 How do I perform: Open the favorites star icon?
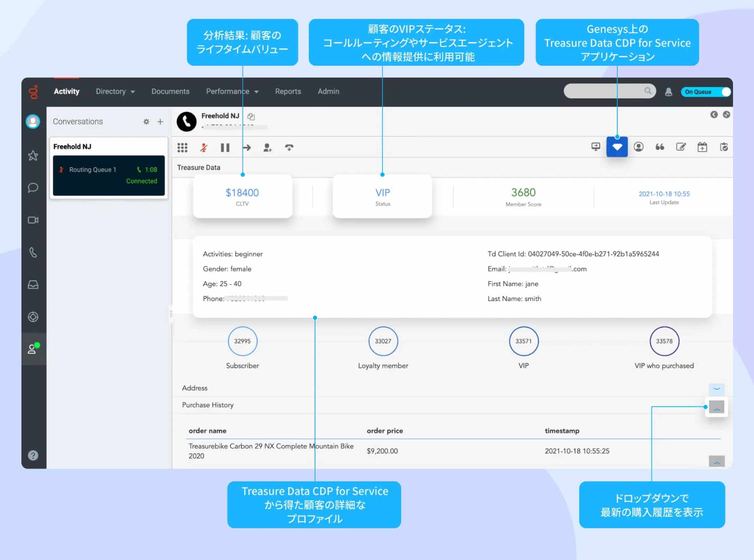click(33, 156)
